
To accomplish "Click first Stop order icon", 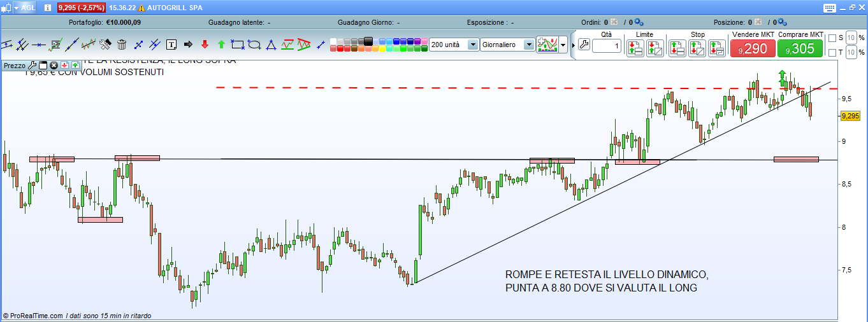I will 677,48.
